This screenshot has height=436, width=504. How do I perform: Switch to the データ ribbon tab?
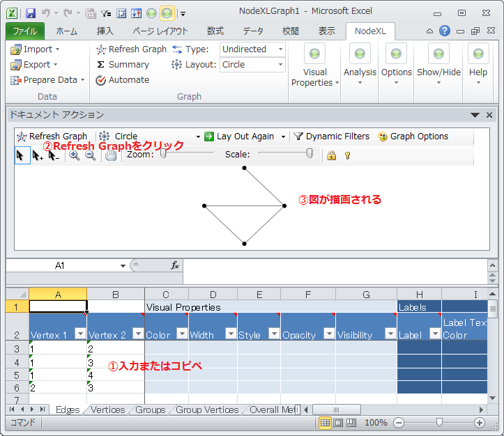pos(253,31)
